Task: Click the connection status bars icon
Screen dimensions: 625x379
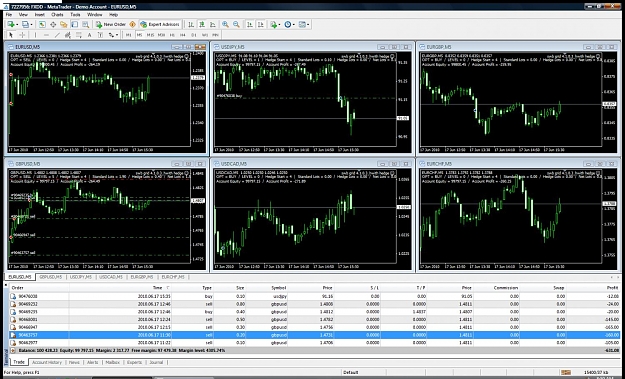Action: click(x=565, y=372)
